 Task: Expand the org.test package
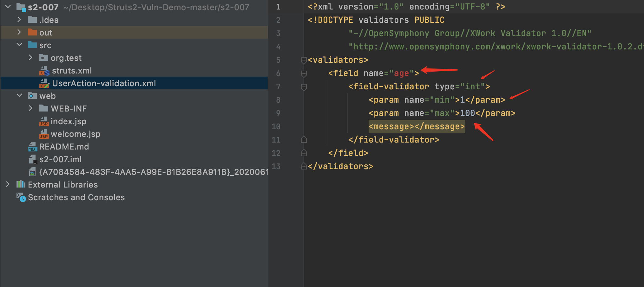30,58
